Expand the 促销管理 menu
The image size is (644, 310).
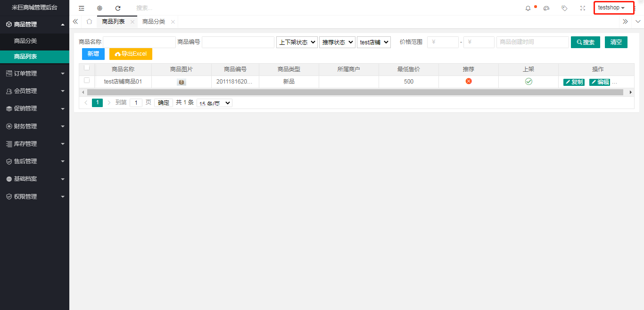(x=34, y=109)
